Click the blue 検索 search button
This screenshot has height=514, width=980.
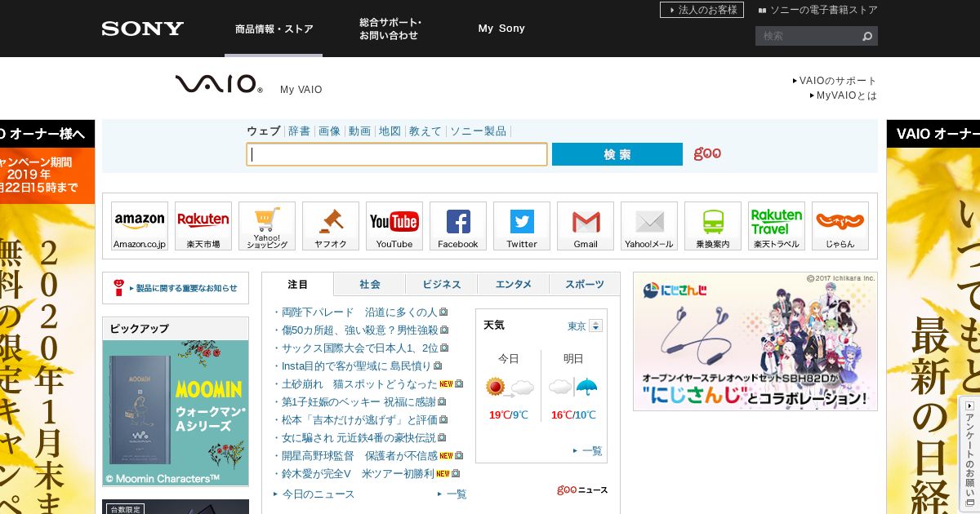point(617,154)
